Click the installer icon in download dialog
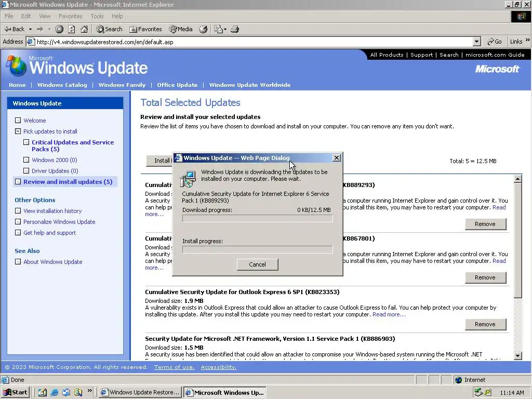Screen dimensions: 532x399 [188, 179]
